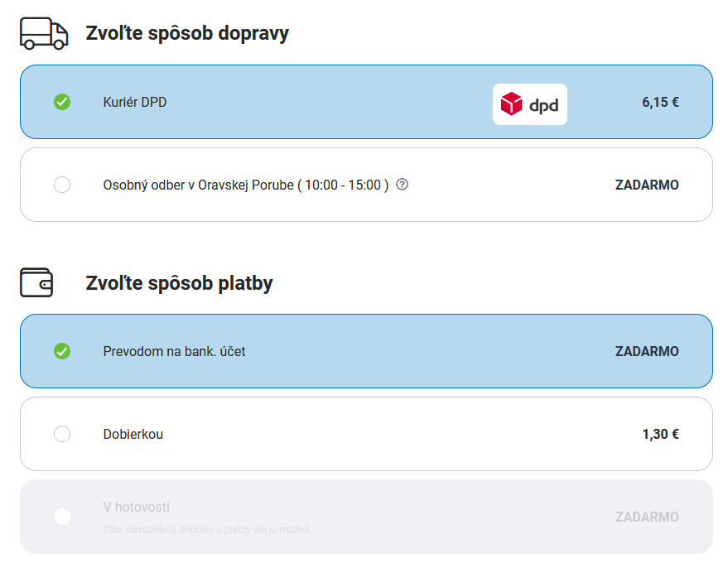728x568 pixels.
Task: Click ZADARMO price on personal pickup row
Action: click(x=647, y=185)
